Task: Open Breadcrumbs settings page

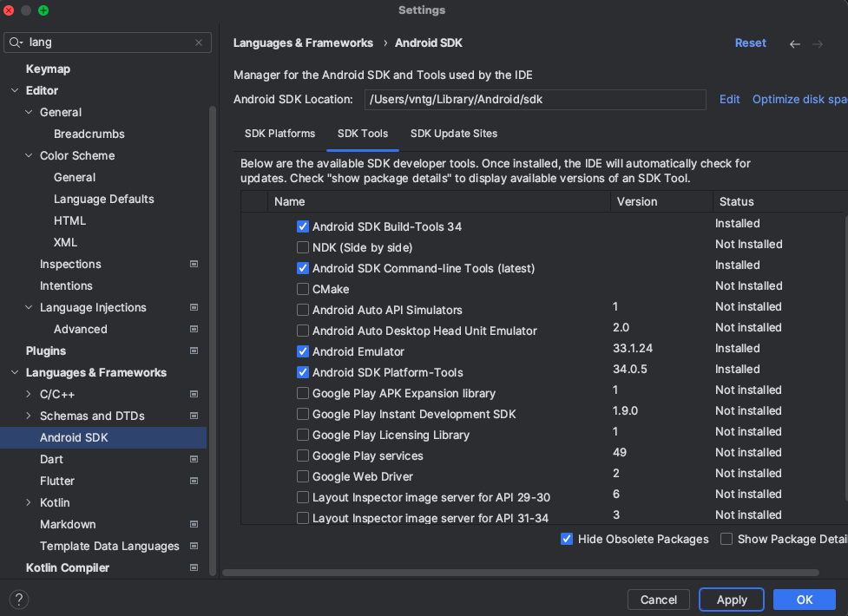Action: point(89,134)
